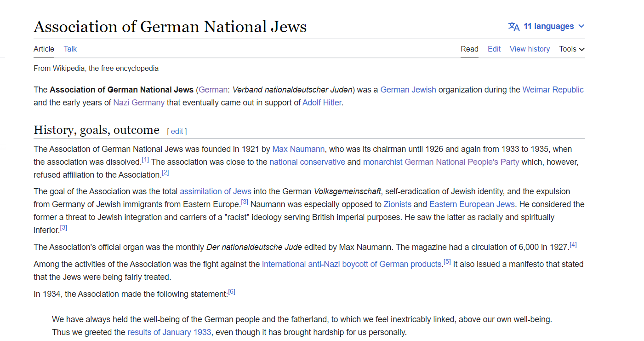The width and height of the screenshot is (644, 341).
Task: Select the Read tab
Action: coord(469,49)
